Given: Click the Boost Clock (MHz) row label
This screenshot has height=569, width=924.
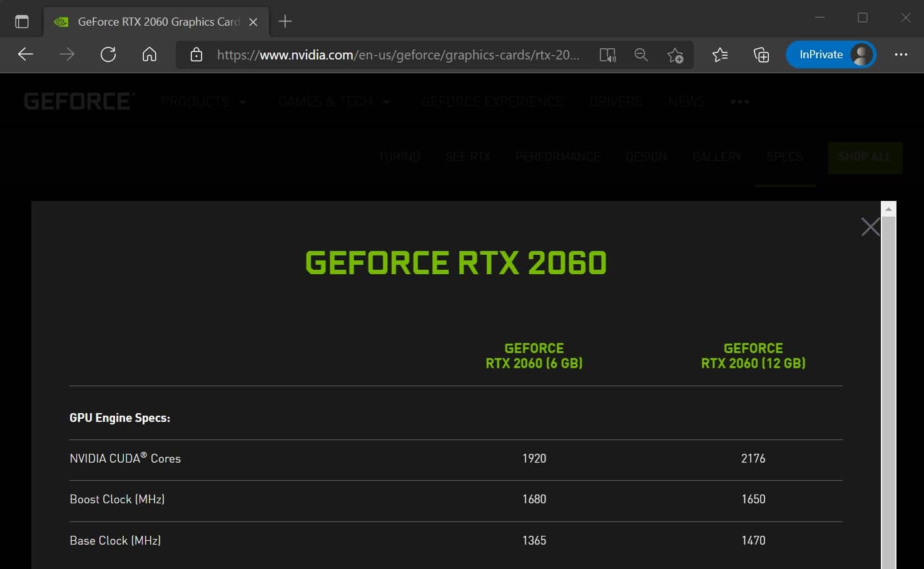Looking at the screenshot, I should tap(117, 499).
